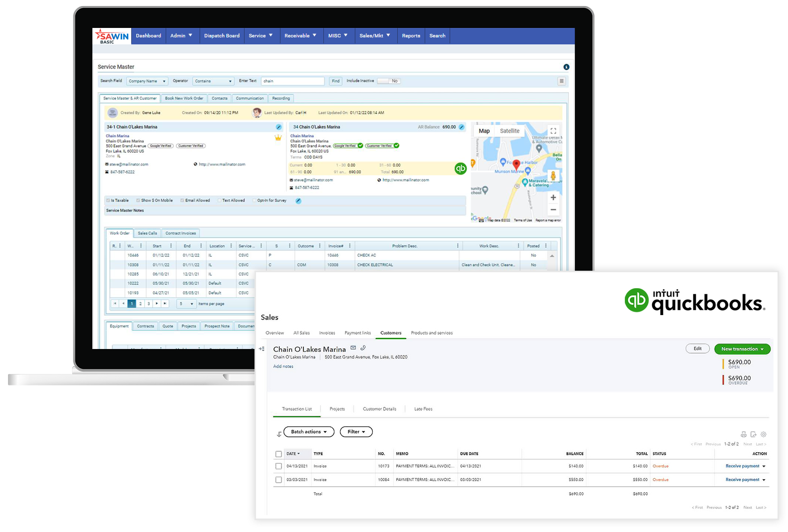This screenshot has width=788, height=532.
Task: Click the Street View pegman icon
Action: (553, 176)
